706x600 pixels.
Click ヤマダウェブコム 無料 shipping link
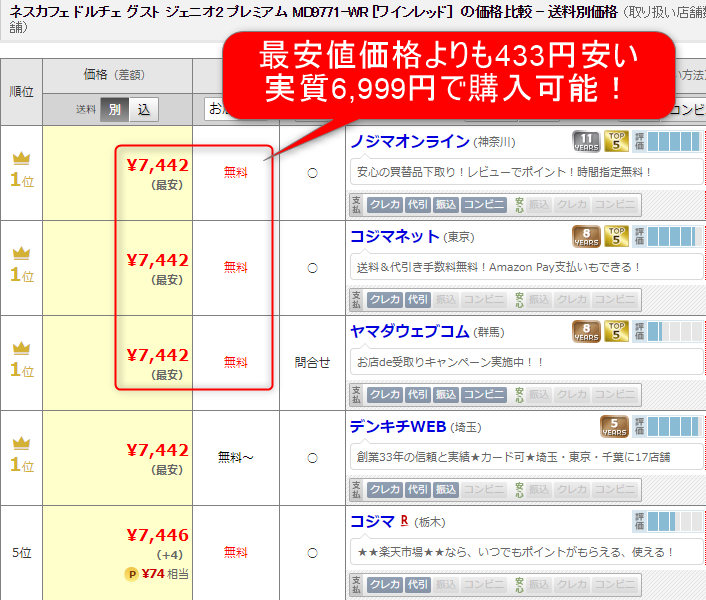pos(235,362)
